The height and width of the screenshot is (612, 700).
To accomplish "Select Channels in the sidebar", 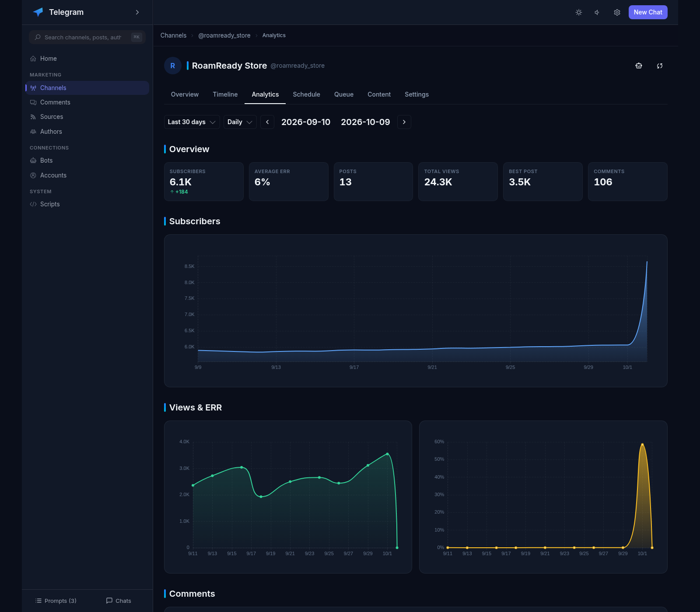I will (87, 88).
